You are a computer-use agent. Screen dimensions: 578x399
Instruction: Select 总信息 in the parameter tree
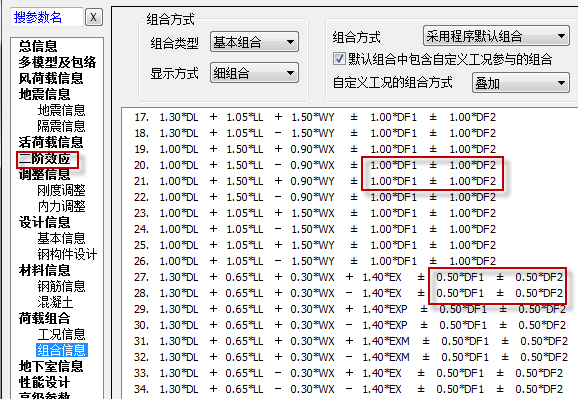(38, 46)
